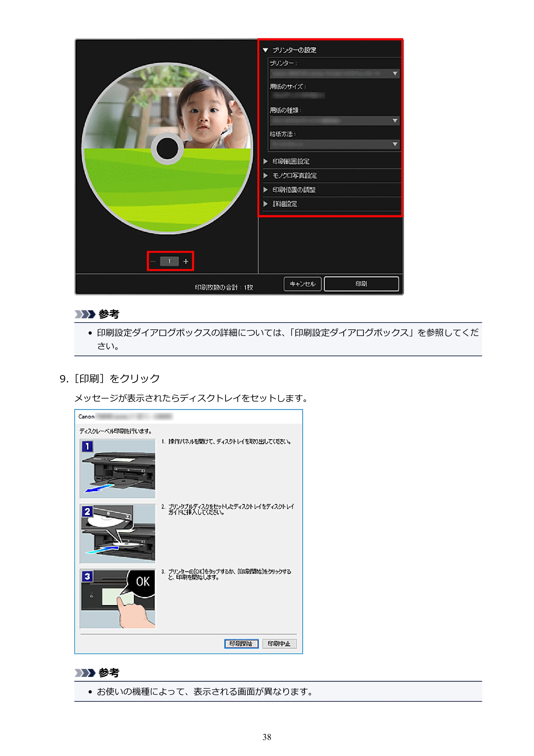The width and height of the screenshot is (534, 756).
Task: Increase print copies with plus button
Action: (x=186, y=261)
